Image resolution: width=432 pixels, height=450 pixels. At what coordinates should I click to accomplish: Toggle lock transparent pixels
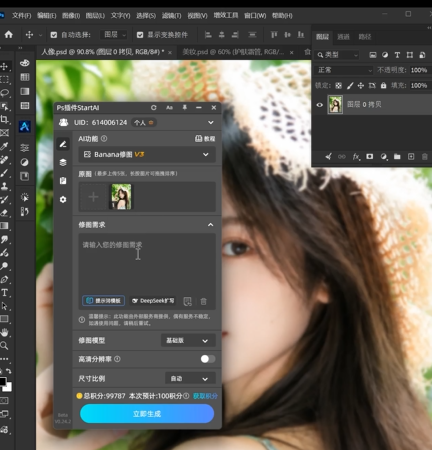coord(338,86)
